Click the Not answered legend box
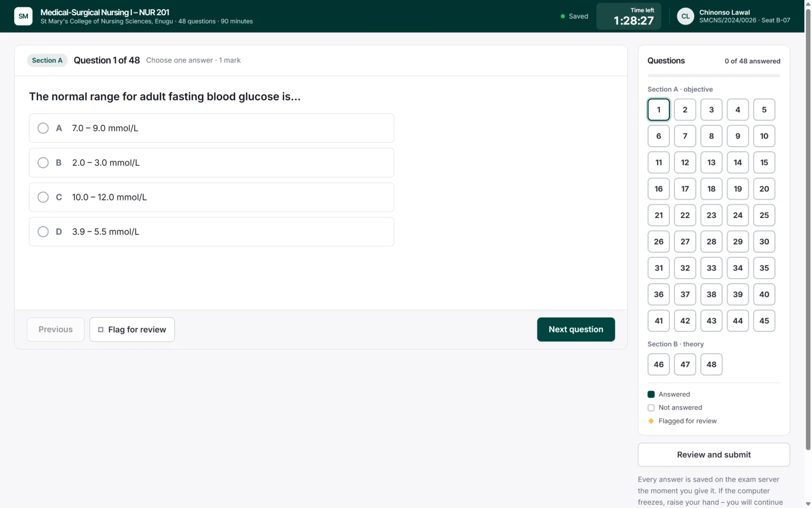812x508 pixels. click(x=651, y=408)
